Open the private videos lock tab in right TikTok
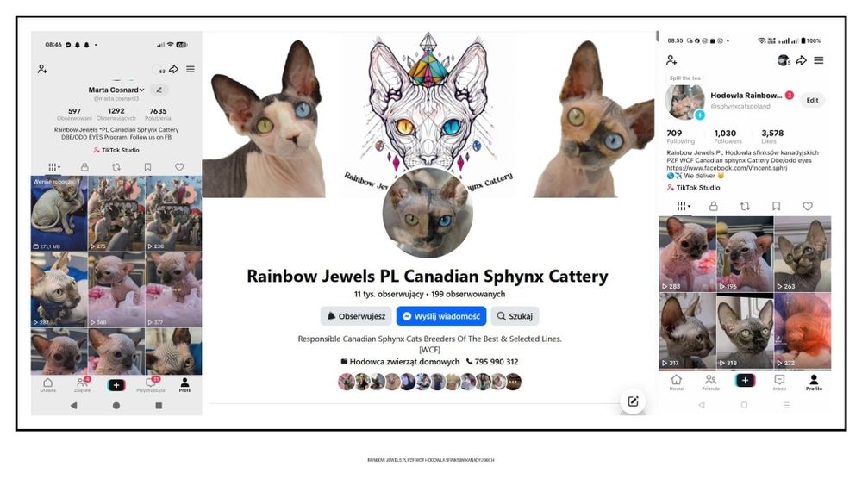 pyautogui.click(x=713, y=206)
